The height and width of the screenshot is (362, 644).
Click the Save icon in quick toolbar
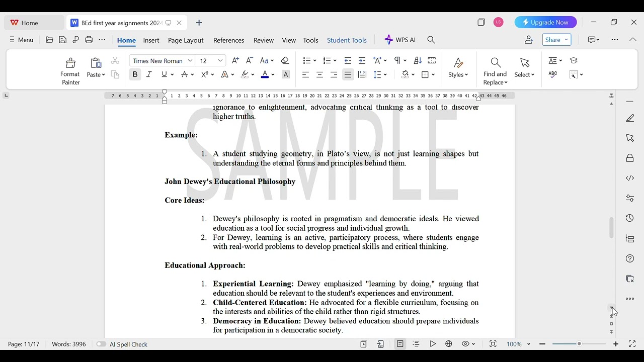click(63, 40)
